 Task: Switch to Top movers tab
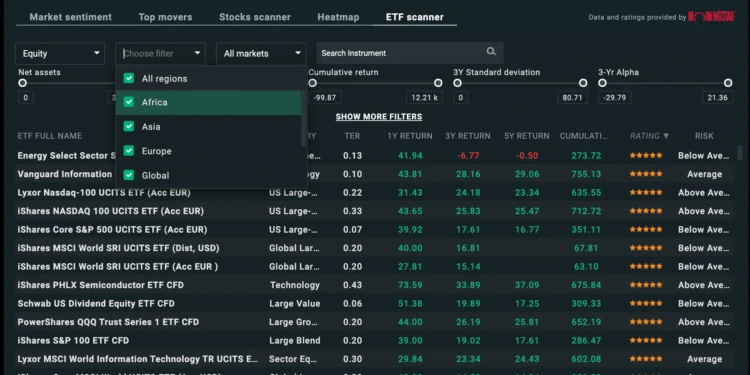coord(165,17)
